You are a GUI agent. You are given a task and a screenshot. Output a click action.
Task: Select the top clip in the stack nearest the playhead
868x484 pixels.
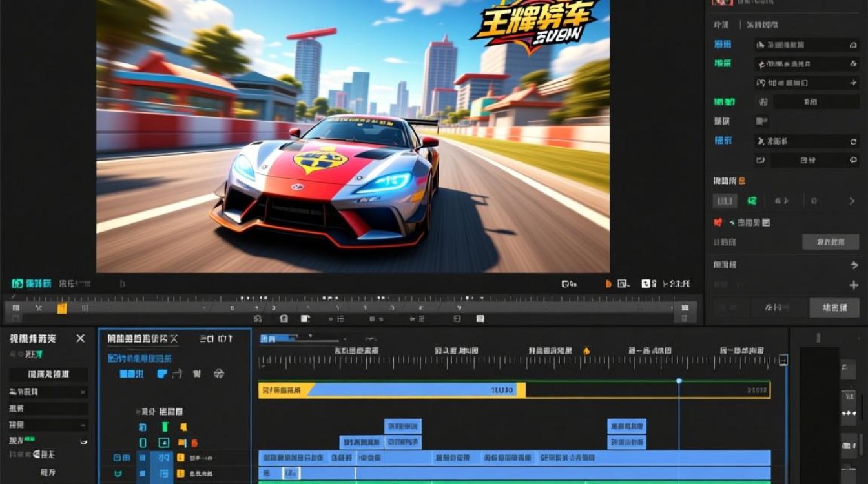(x=626, y=426)
